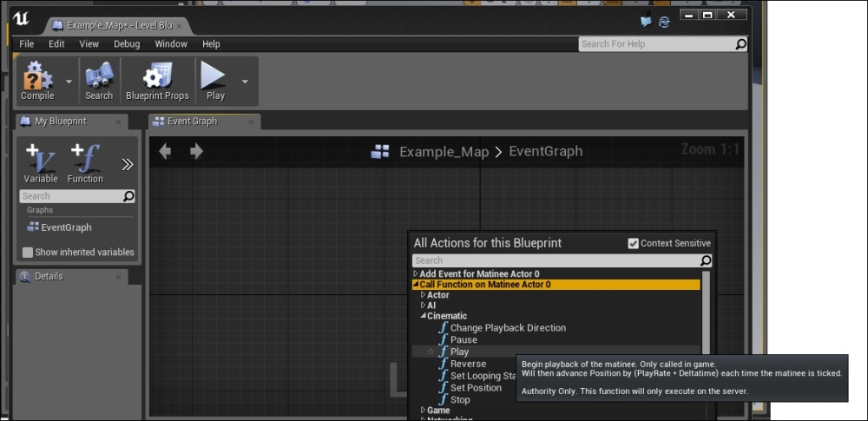This screenshot has height=421, width=868.
Task: Navigate forward in graph history
Action: coord(196,151)
